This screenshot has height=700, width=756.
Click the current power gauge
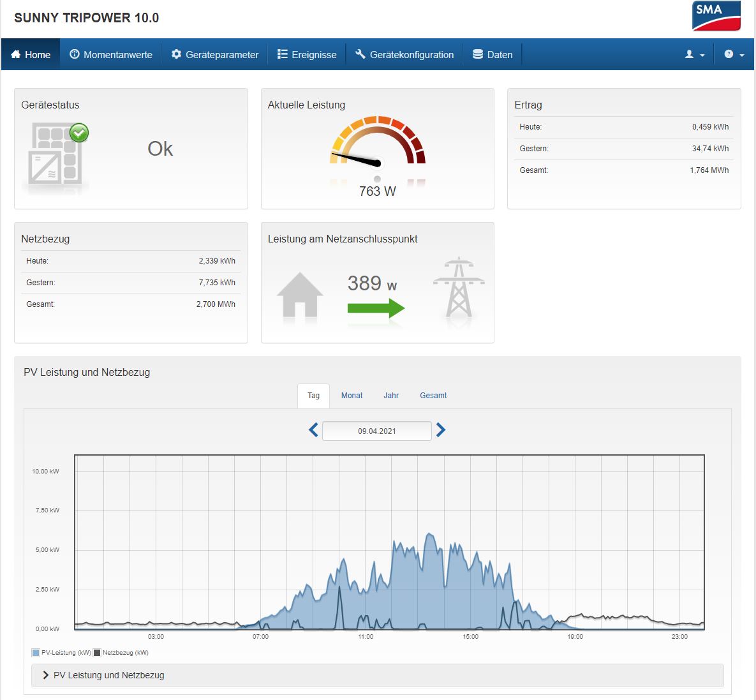click(x=377, y=148)
